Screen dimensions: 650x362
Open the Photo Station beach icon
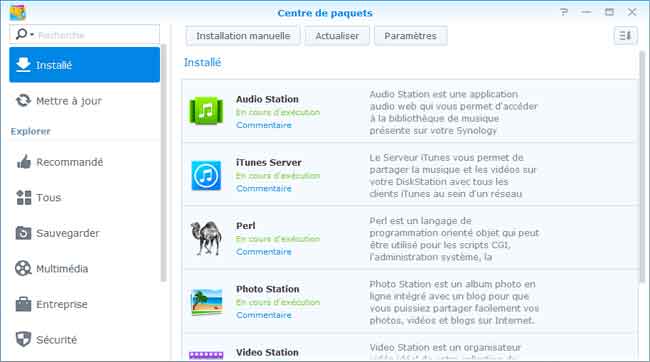point(206,302)
